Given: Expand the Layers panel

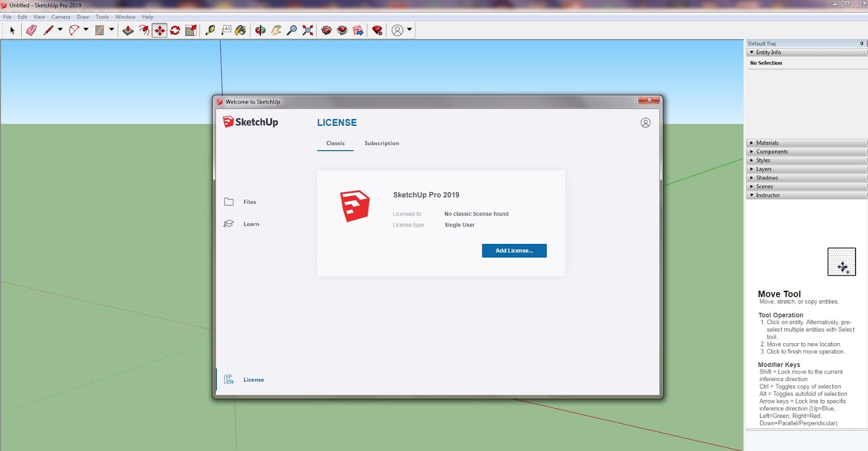Looking at the screenshot, I should 807,169.
